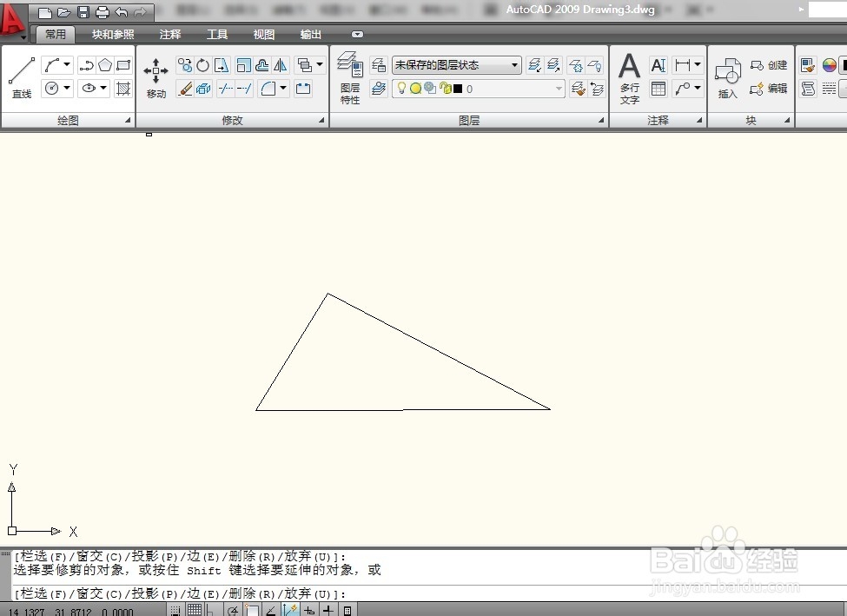Click the Layer Off icon
The image size is (847, 616).
[595, 65]
